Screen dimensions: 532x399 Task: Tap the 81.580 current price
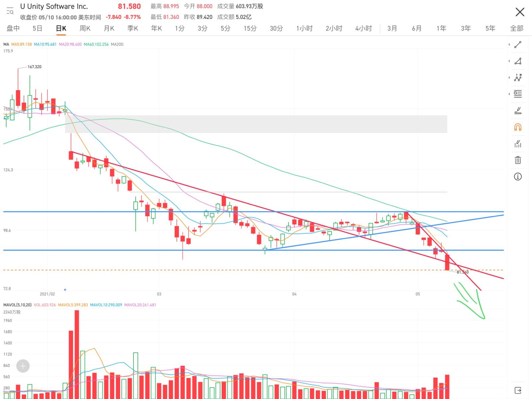point(129,6)
